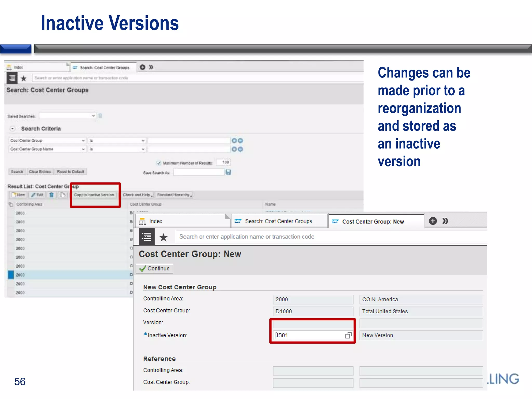Delete selected entry with result list trash icon
The image size is (532, 399).
coord(51,195)
